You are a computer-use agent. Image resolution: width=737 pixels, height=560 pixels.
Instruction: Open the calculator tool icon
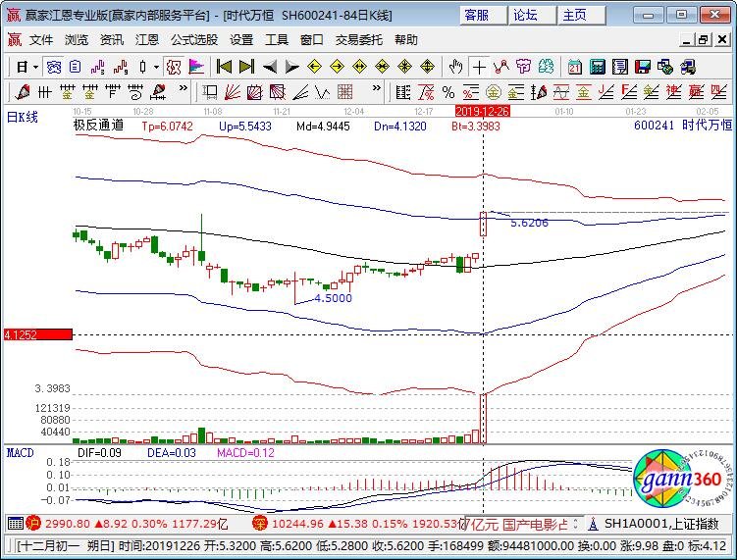click(597, 67)
